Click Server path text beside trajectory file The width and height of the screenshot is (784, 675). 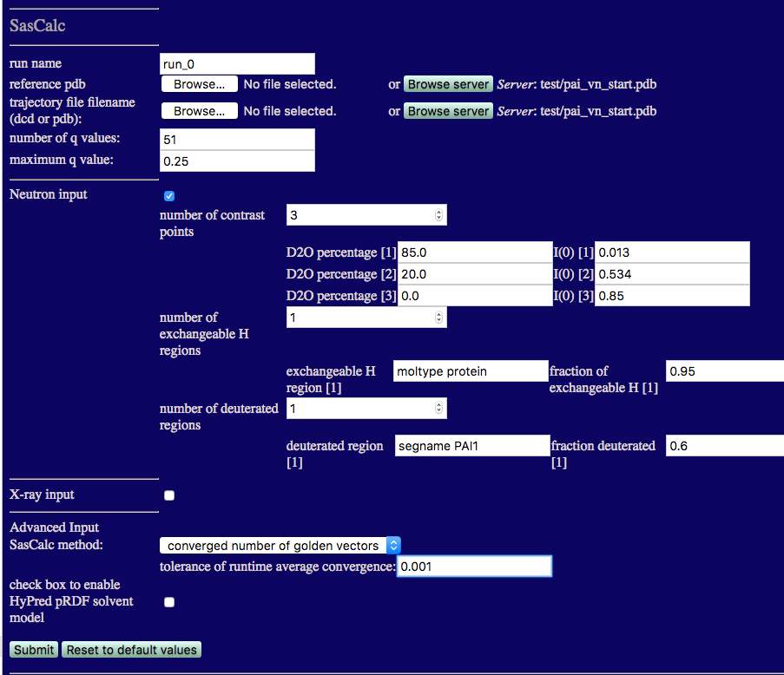tap(576, 111)
